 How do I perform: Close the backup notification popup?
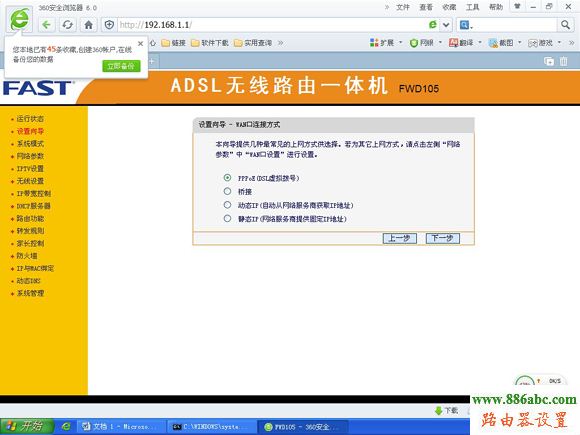141,44
